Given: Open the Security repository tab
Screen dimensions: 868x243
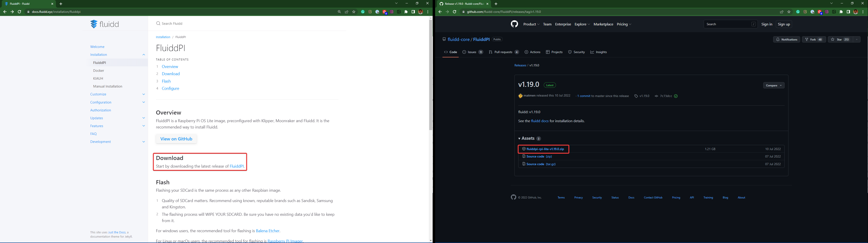Looking at the screenshot, I should point(576,52).
